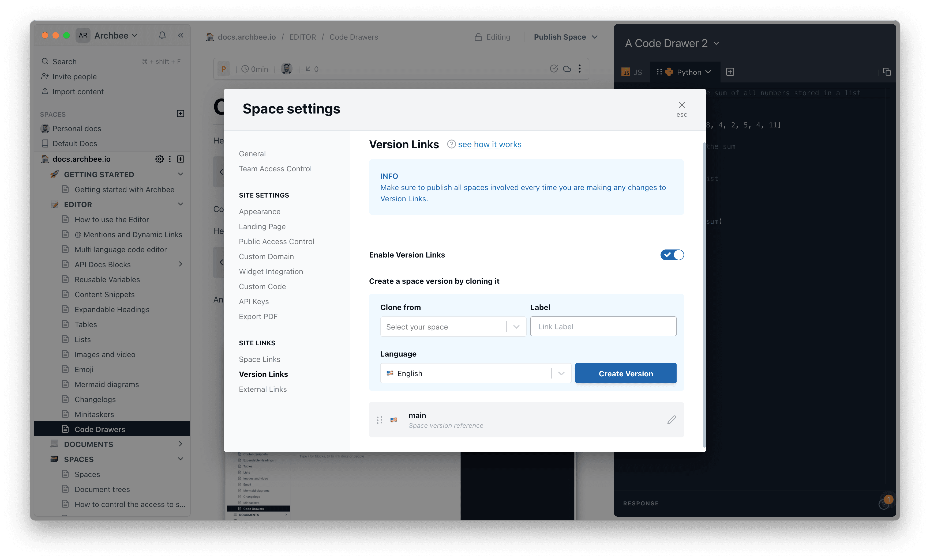
Task: Add a new code tab in drawer
Action: (x=730, y=72)
